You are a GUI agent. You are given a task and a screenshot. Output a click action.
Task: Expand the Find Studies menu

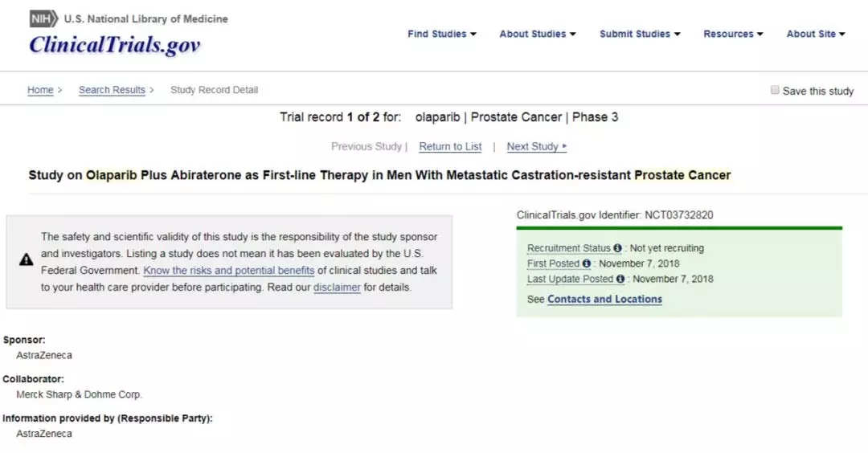pos(441,34)
